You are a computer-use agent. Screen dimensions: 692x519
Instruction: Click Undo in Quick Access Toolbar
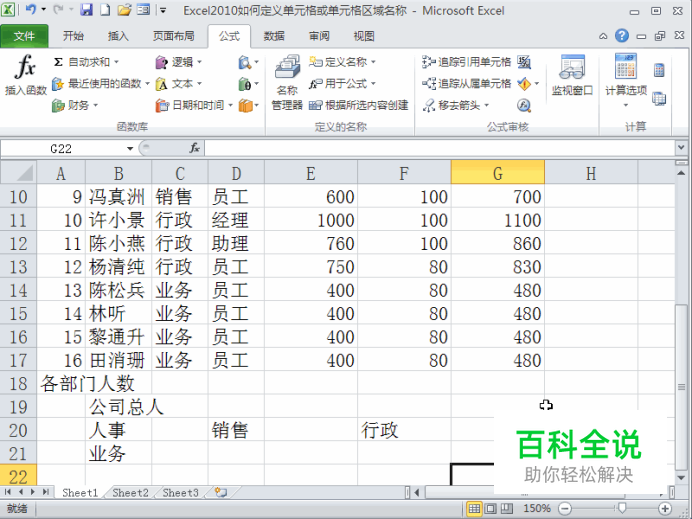pyautogui.click(x=30, y=9)
